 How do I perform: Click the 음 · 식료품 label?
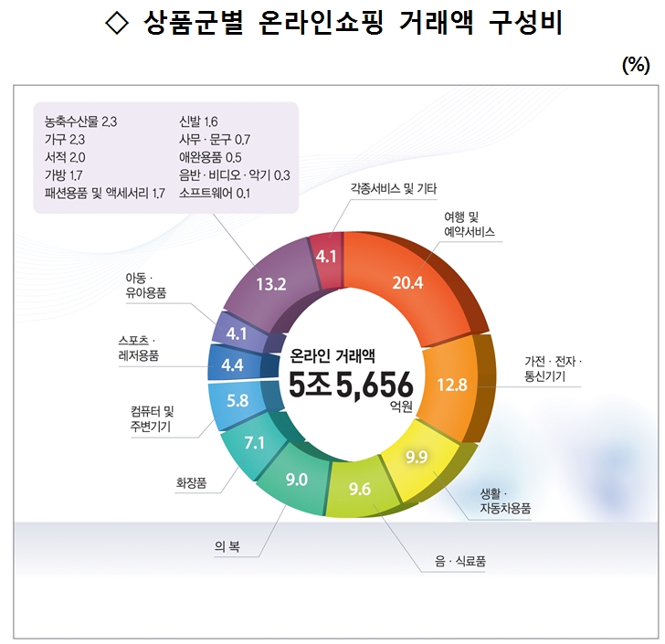point(460,561)
